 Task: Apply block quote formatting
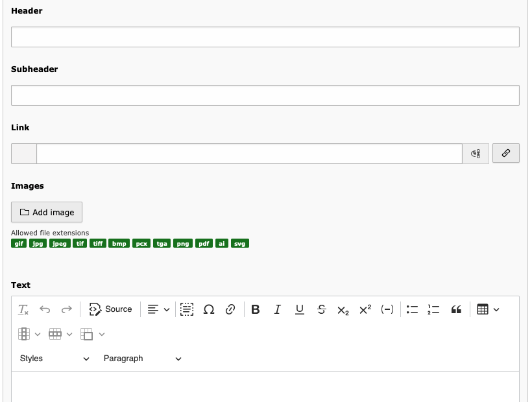tap(456, 309)
